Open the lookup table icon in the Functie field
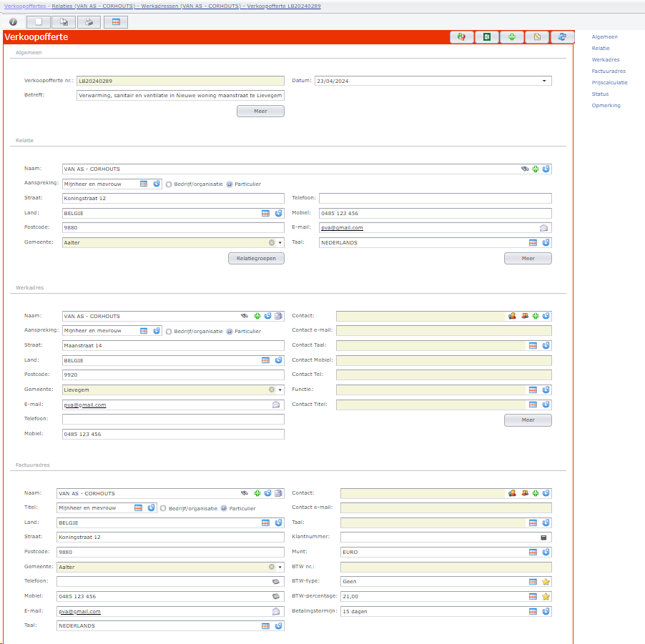Viewport: 645px width, 644px height. coord(533,390)
